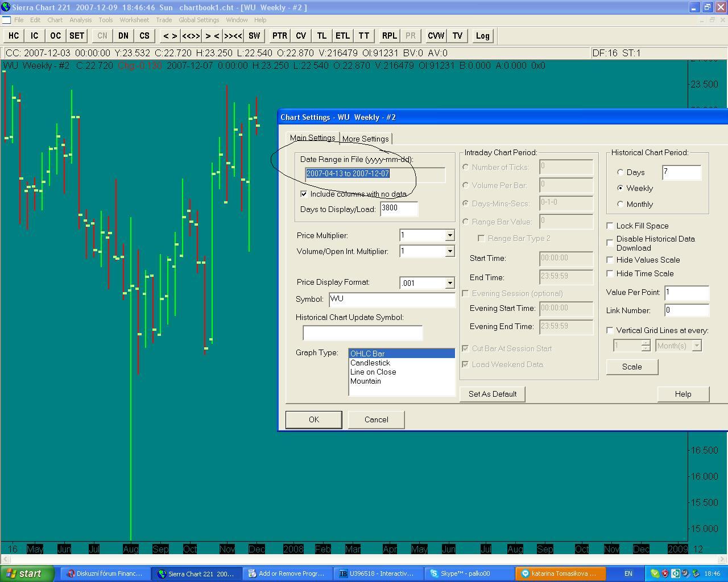Click the SET toolbar button
The image size is (728, 582).
tap(77, 36)
